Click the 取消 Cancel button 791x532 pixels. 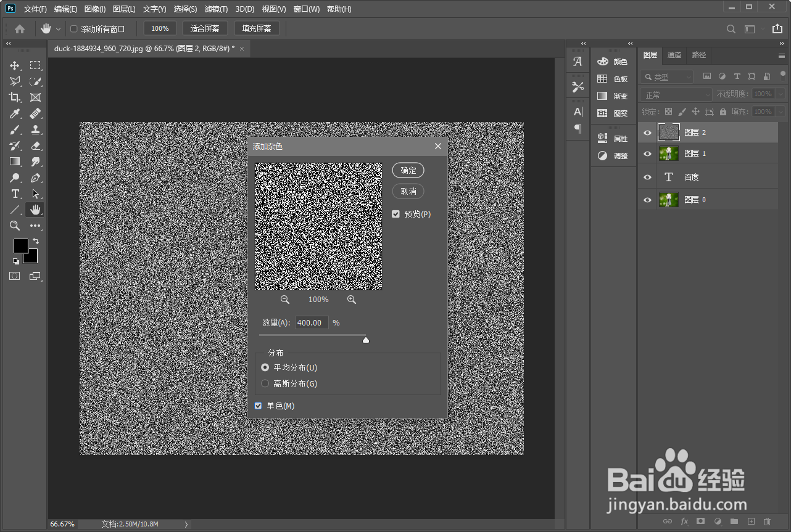[408, 191]
